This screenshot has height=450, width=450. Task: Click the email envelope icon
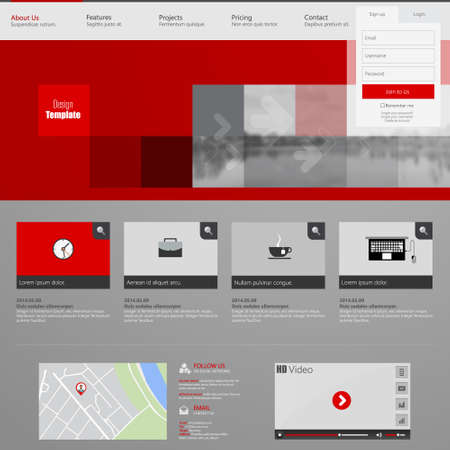tap(184, 410)
